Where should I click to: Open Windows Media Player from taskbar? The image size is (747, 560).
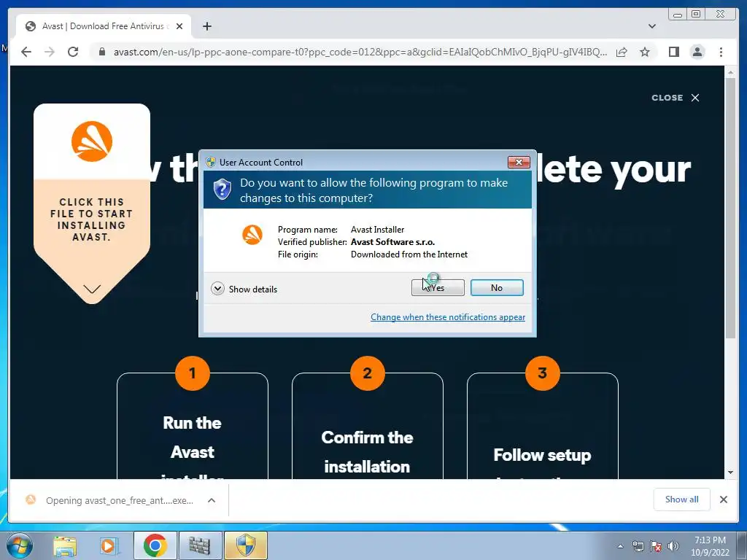click(109, 545)
